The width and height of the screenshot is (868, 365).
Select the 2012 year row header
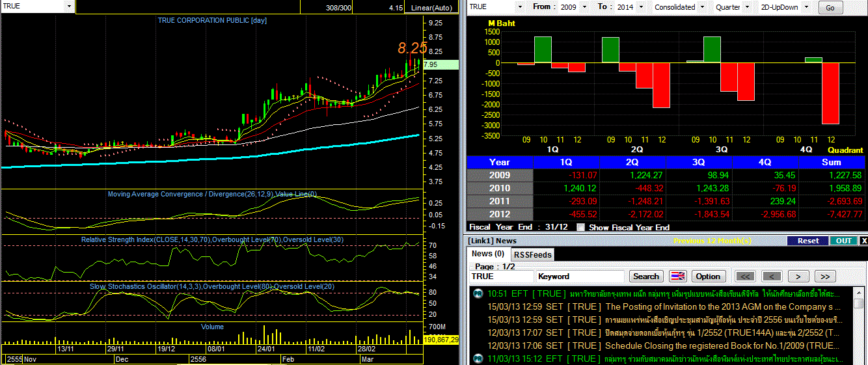500,215
